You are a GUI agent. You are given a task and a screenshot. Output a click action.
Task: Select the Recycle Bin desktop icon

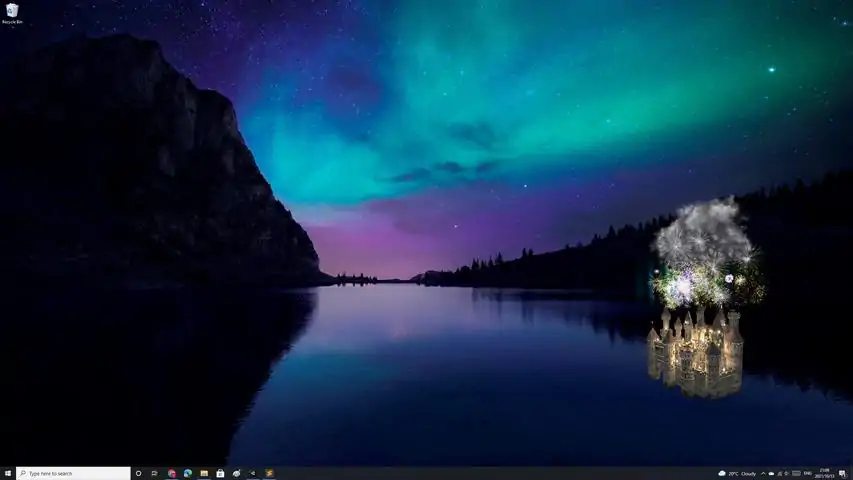(12, 12)
